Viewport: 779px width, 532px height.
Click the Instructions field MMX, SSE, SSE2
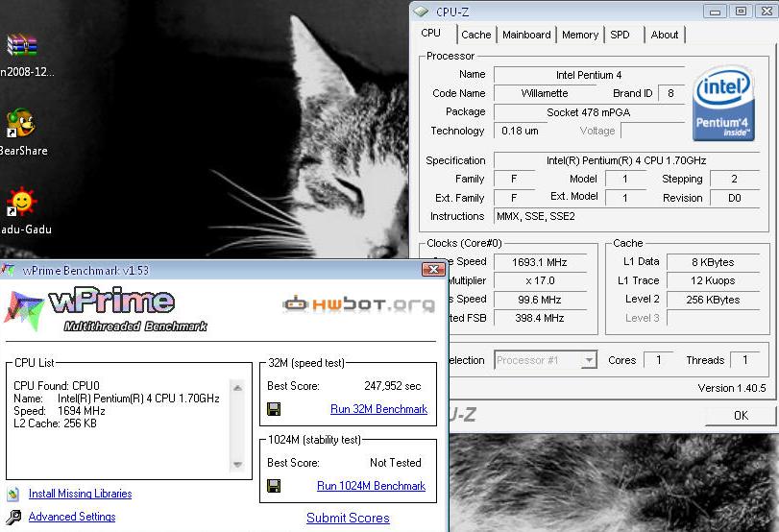click(626, 216)
